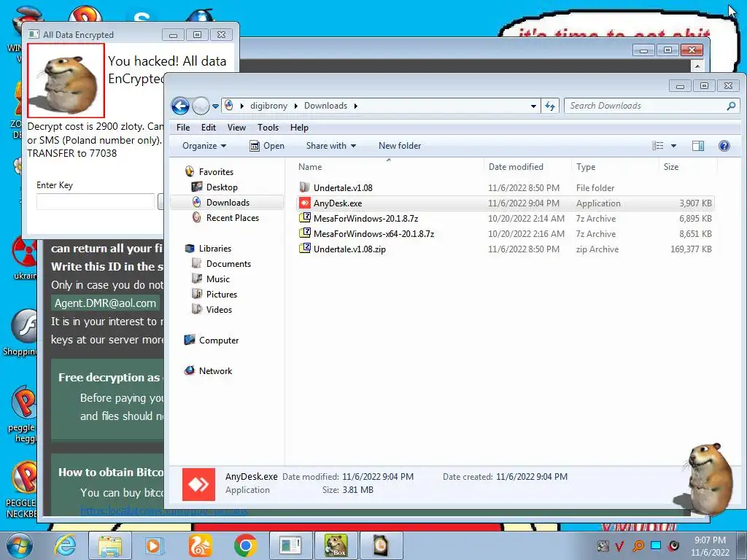Click the large AnyDesk details pane icon
Screen dimensions: 747x560
[198, 484]
